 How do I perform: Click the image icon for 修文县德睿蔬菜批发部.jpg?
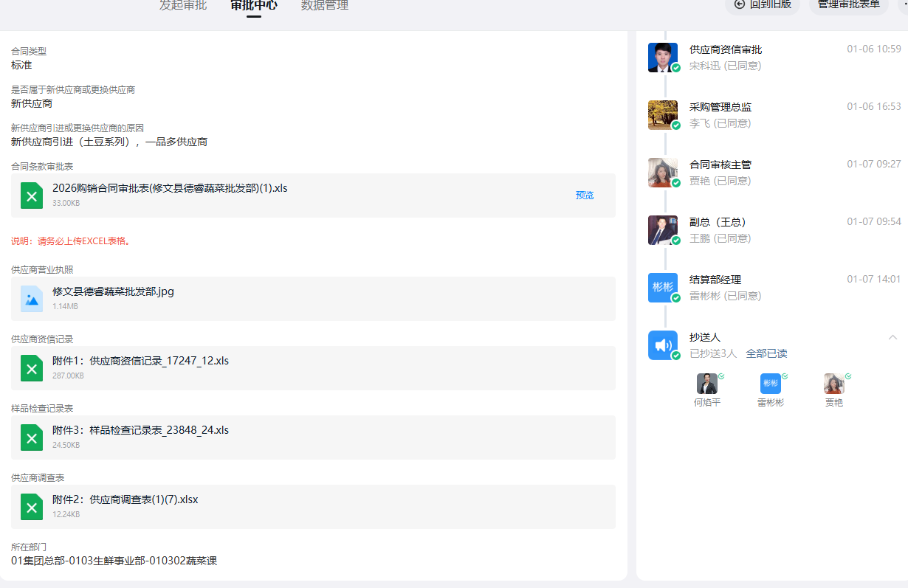[x=32, y=299]
